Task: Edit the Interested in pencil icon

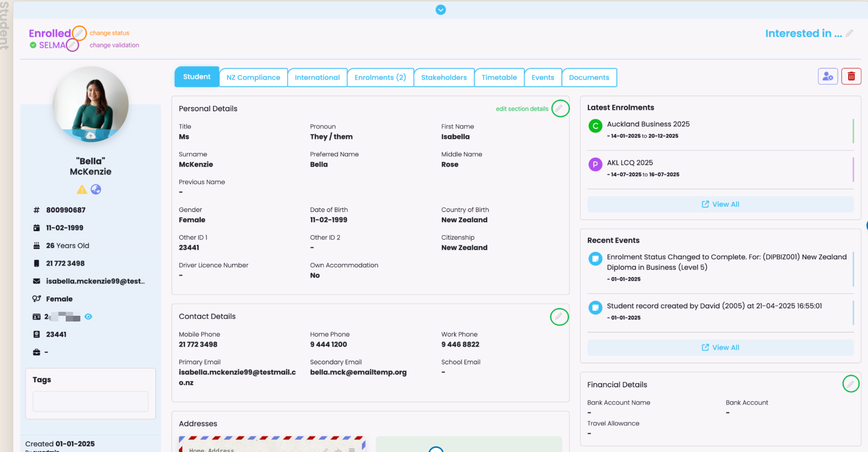Action: pos(849,33)
